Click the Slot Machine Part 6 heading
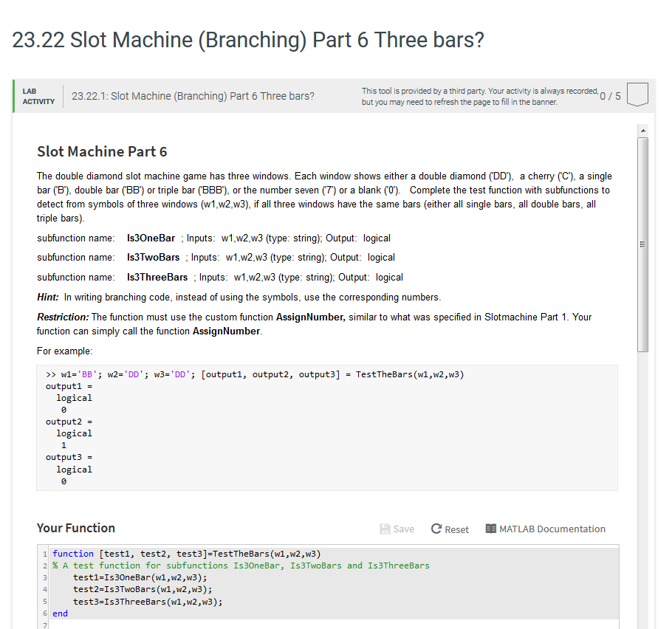The image size is (672, 629). coord(102,151)
